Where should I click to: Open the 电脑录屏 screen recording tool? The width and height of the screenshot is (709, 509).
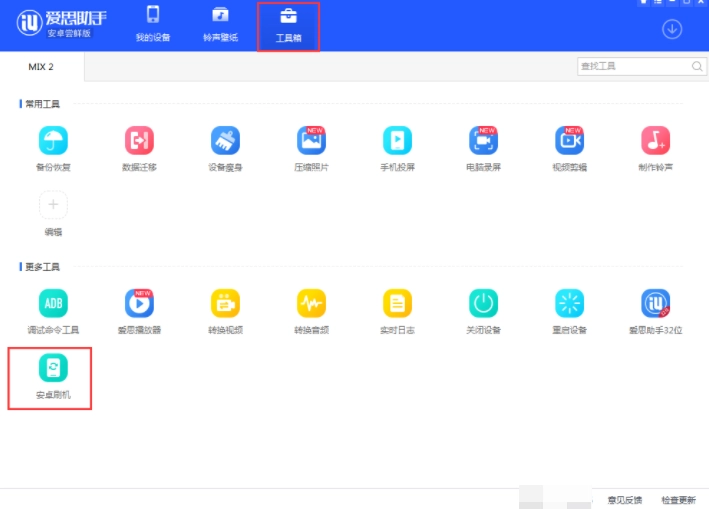pos(483,141)
